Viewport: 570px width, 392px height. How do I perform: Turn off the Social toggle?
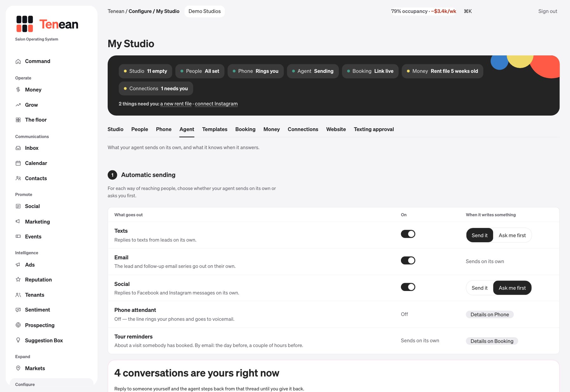click(x=408, y=287)
